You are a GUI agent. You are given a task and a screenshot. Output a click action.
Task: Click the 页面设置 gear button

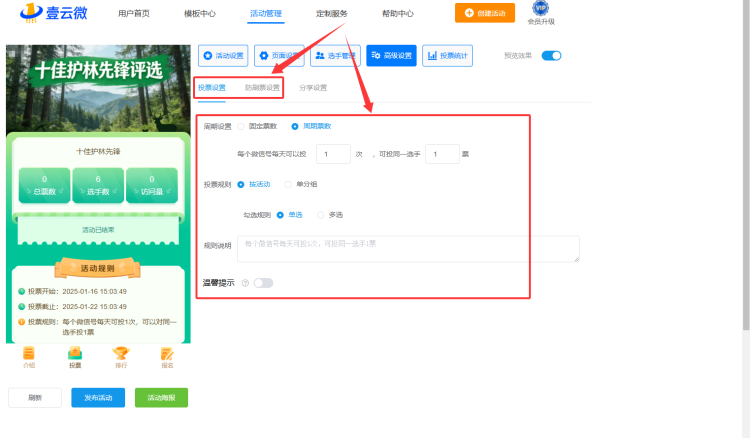coord(279,55)
